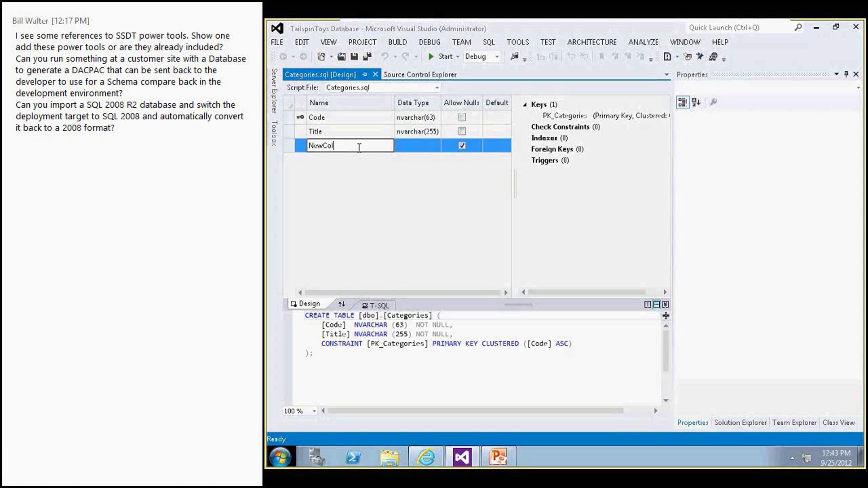Click the Save toolbar icon

354,56
